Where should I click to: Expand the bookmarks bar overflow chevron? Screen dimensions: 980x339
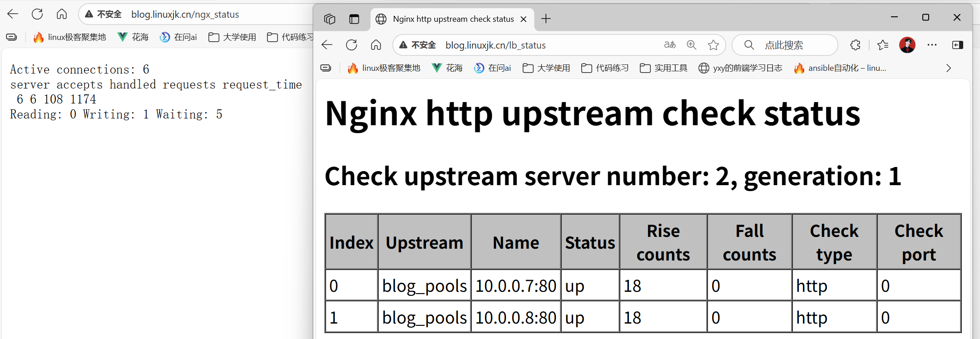tap(948, 68)
